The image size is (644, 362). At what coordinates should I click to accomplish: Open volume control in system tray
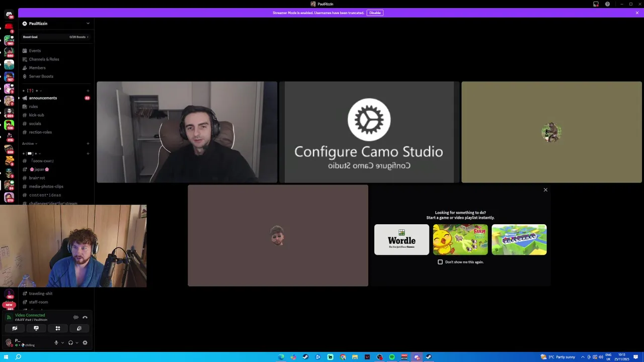point(601,357)
